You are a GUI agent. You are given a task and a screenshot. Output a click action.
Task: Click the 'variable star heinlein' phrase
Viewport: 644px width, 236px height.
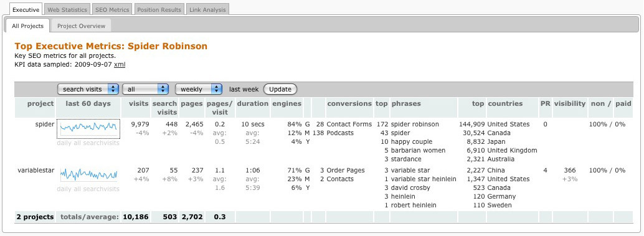424,179
